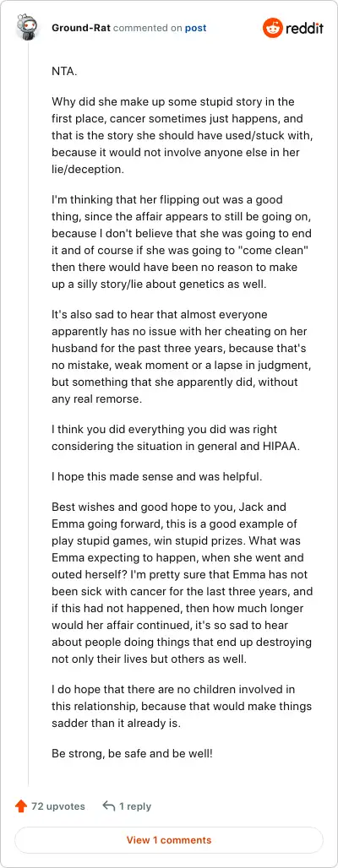The height and width of the screenshot is (868, 338).
Task: Click the "72 upvotes" count
Action: coord(58,806)
